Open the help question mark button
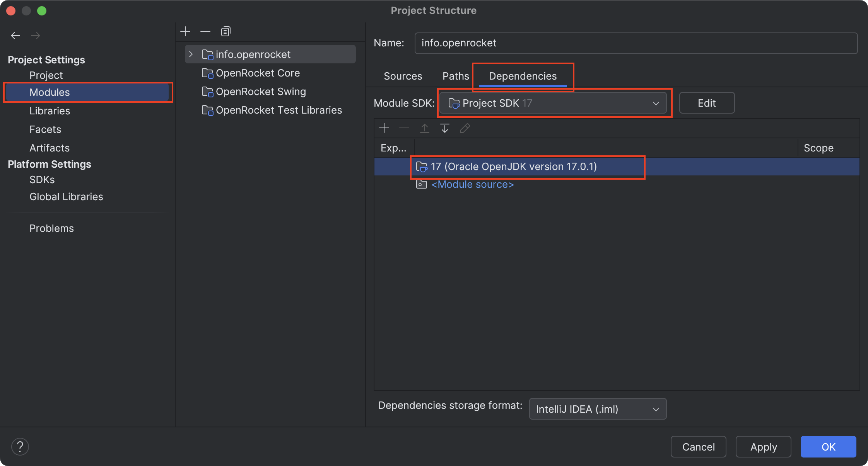This screenshot has height=466, width=868. 20,447
